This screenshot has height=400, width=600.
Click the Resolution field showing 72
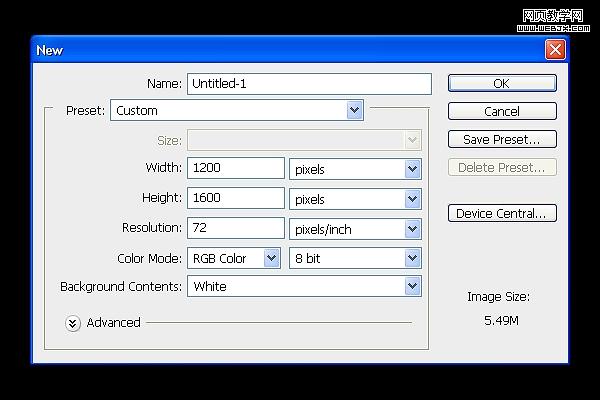(236, 228)
